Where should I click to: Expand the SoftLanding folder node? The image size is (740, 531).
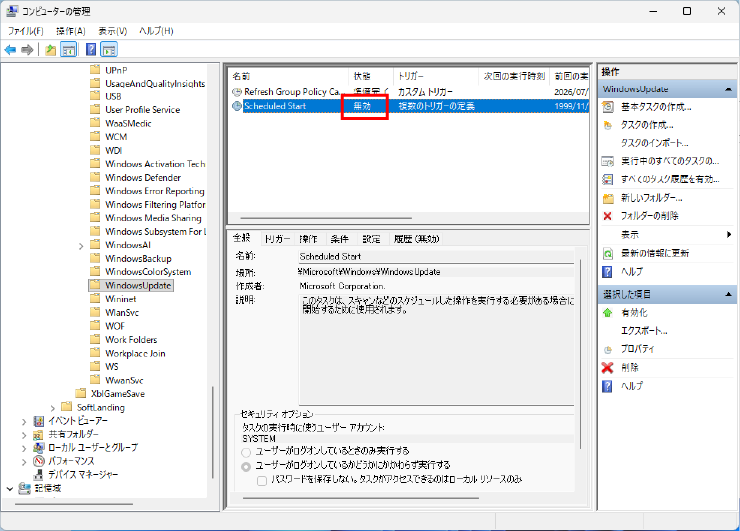(x=53, y=408)
